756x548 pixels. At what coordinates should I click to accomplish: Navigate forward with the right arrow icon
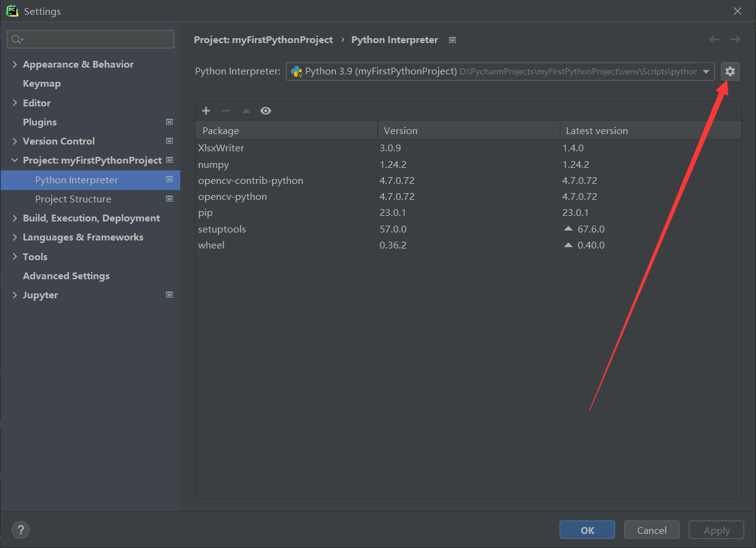pyautogui.click(x=735, y=39)
